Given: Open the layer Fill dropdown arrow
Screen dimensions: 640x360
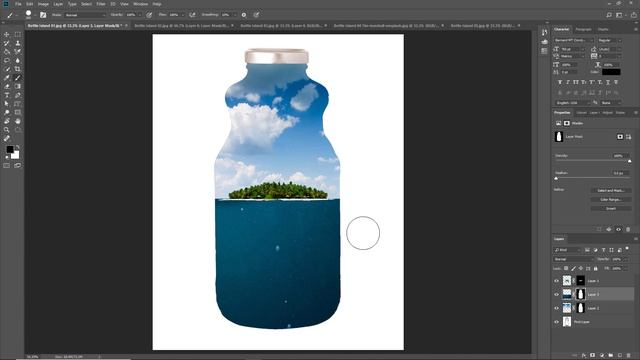Looking at the screenshot, I should (626, 268).
